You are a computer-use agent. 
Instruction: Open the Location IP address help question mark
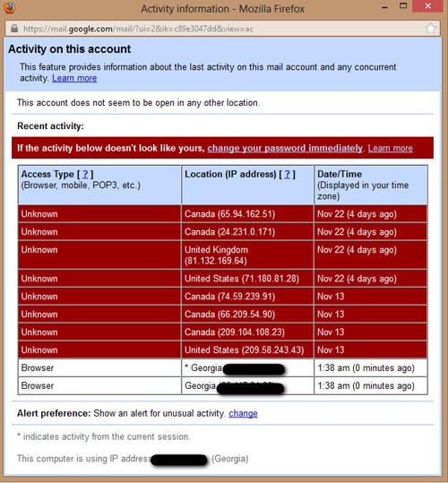pos(287,175)
